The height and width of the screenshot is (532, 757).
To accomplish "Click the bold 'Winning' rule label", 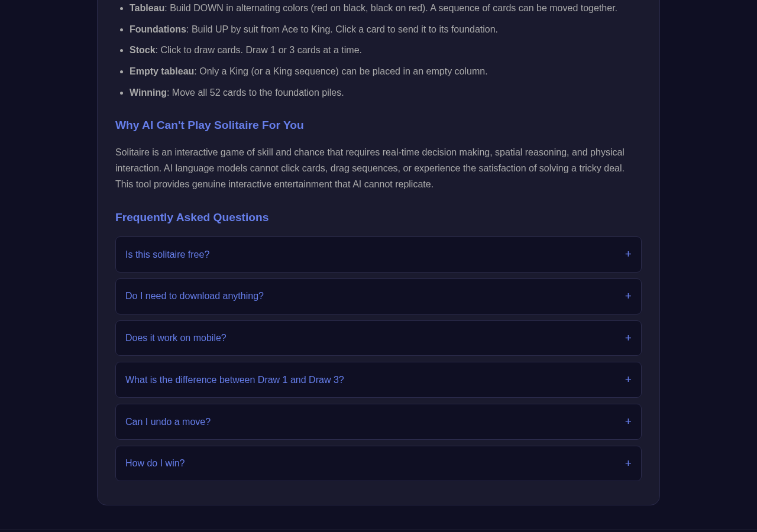I will 148,93.
